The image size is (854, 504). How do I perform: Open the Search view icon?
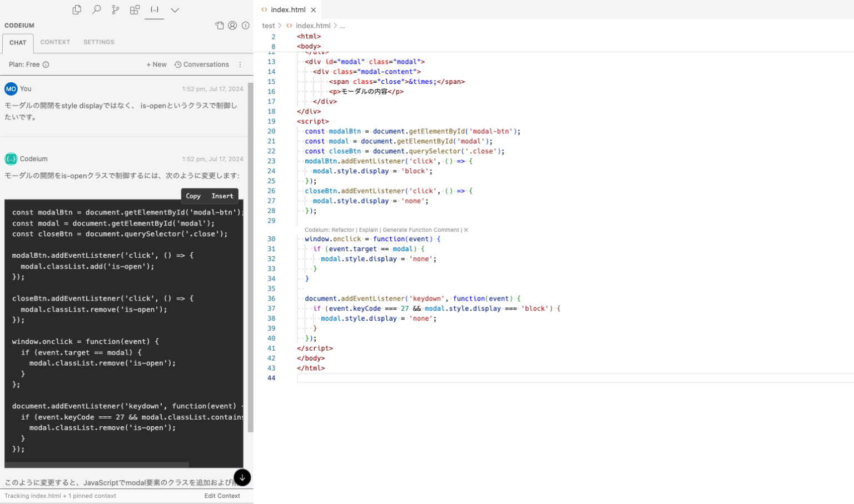96,9
